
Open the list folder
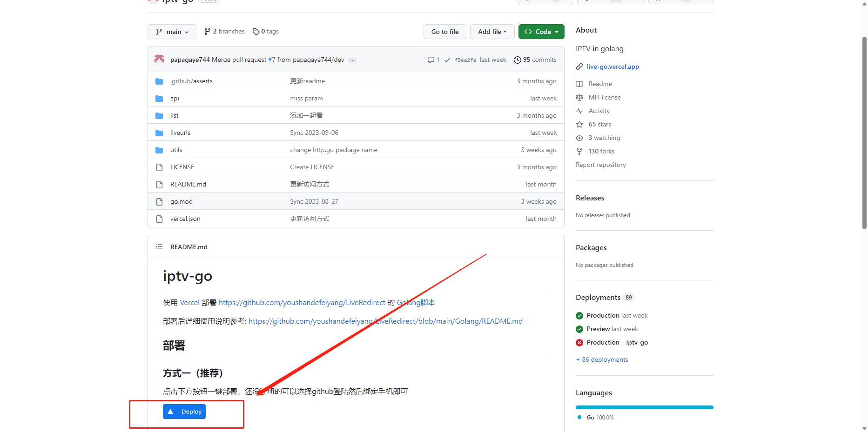[x=175, y=115]
